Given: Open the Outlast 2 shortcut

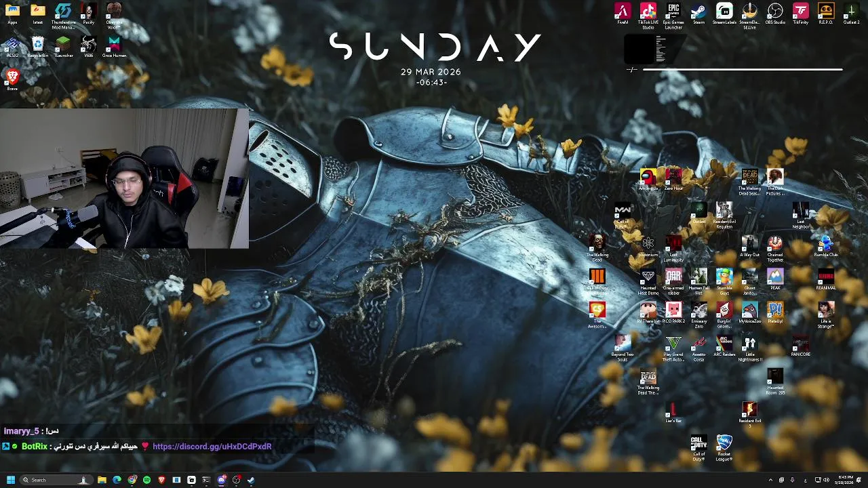Looking at the screenshot, I should tap(851, 14).
